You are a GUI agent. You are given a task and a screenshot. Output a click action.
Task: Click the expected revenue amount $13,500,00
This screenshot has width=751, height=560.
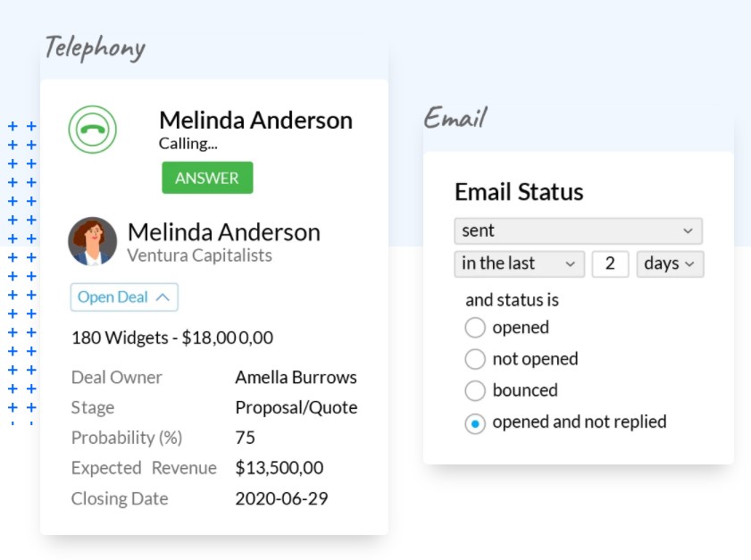[280, 467]
